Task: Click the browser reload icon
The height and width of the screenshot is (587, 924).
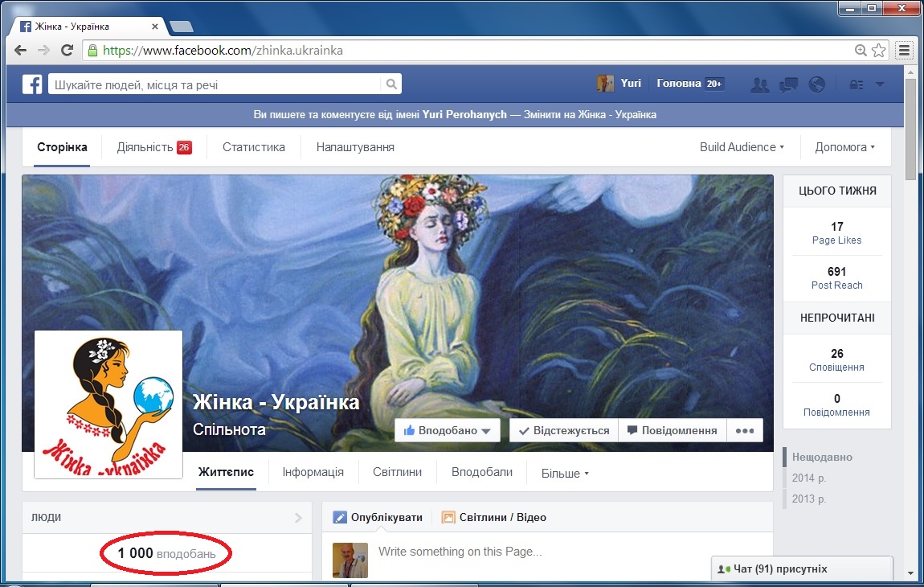Action: [x=67, y=50]
